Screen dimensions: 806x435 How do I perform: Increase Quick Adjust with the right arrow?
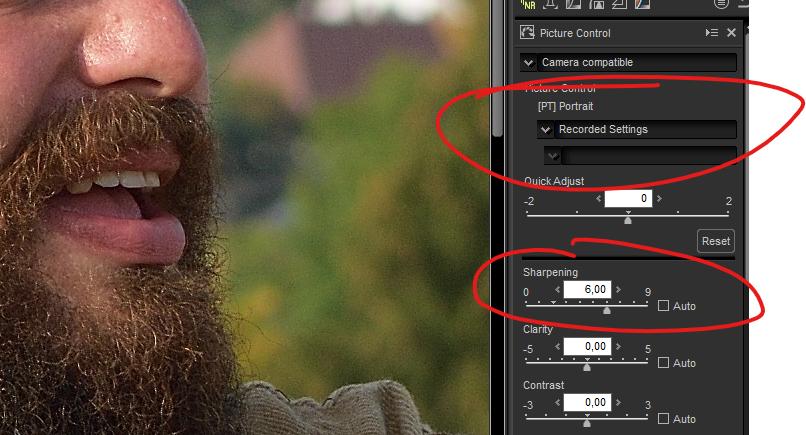[659, 198]
